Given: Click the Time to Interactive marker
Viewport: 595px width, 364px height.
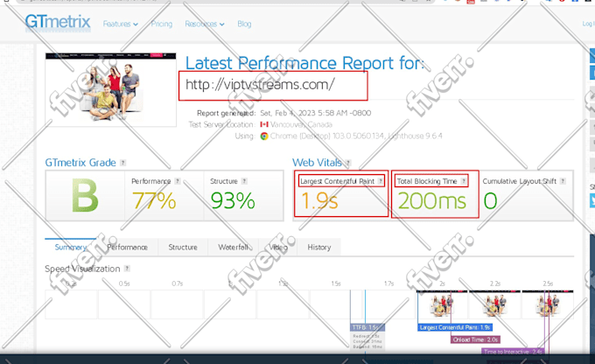Looking at the screenshot, I should pyautogui.click(x=513, y=352).
